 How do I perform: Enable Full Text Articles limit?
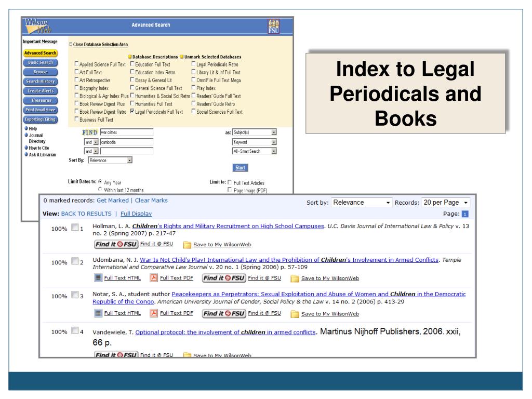(230, 182)
